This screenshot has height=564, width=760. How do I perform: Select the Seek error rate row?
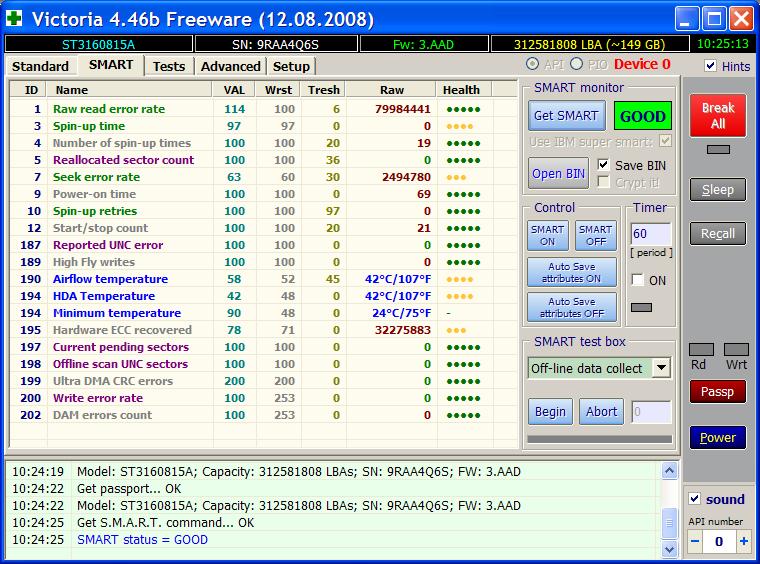[263, 177]
